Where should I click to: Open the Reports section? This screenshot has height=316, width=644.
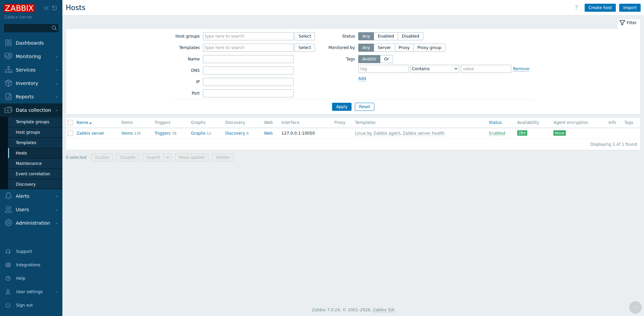[25, 97]
